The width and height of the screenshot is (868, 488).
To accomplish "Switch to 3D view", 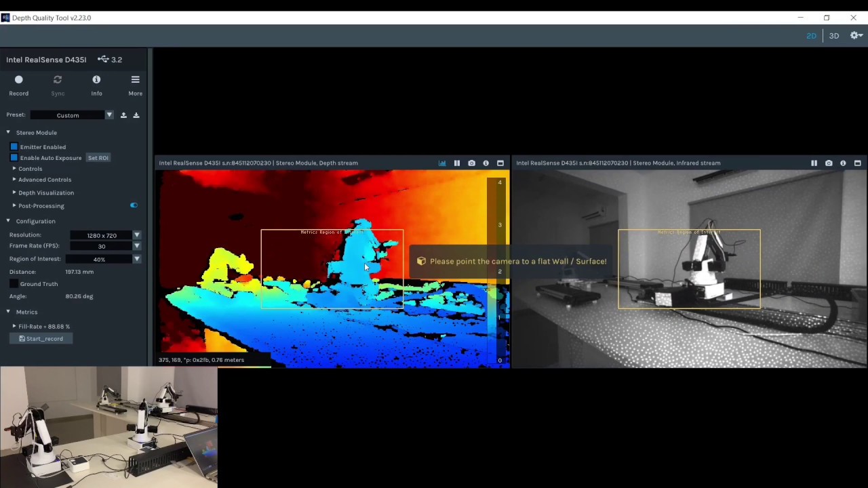I will pos(834,36).
